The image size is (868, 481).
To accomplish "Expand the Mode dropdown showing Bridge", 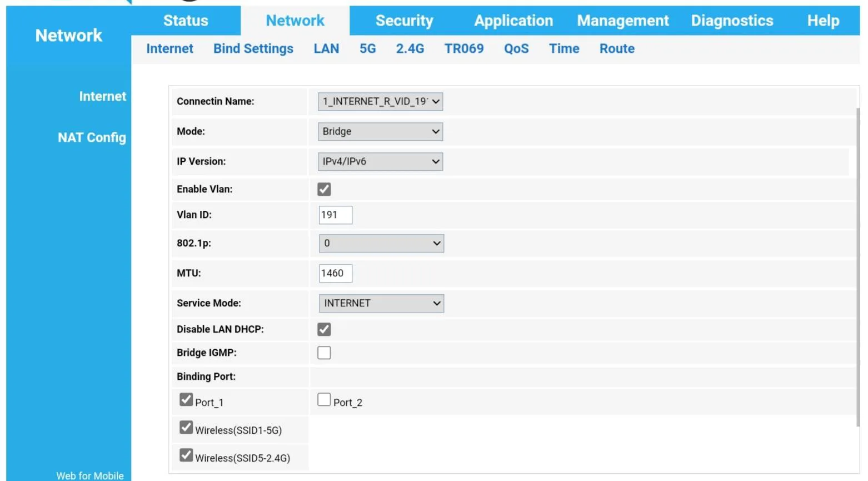I will click(x=380, y=132).
